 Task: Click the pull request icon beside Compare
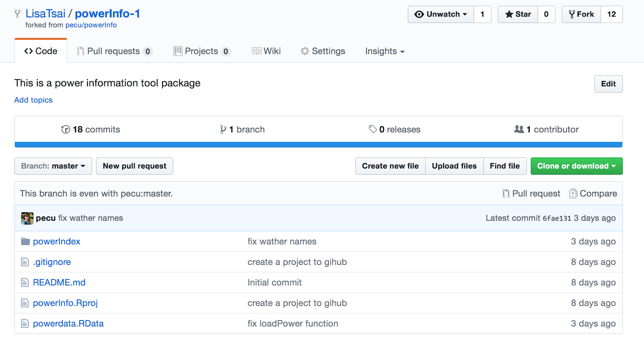tap(506, 193)
